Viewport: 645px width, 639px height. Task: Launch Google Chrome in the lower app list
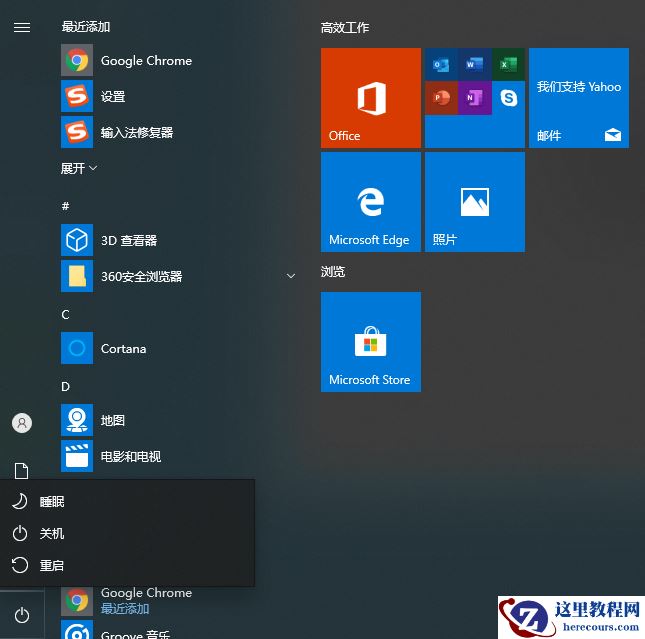pos(178,600)
